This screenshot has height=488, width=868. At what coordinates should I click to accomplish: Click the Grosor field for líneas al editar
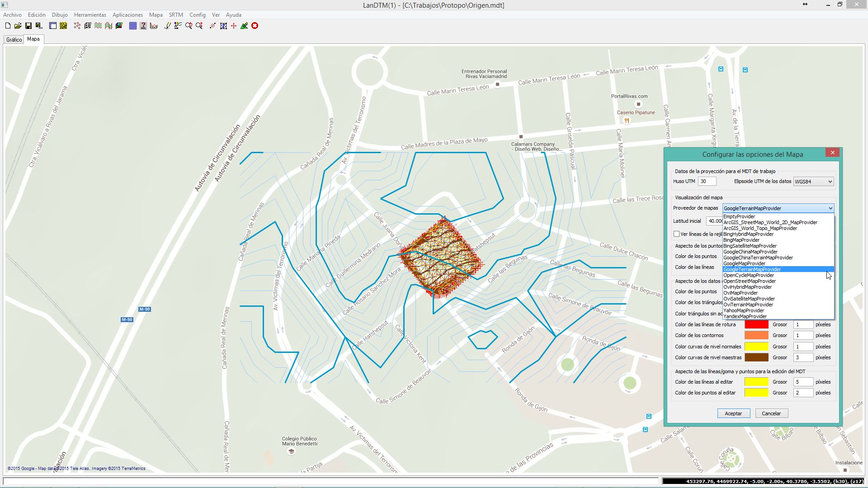click(803, 382)
